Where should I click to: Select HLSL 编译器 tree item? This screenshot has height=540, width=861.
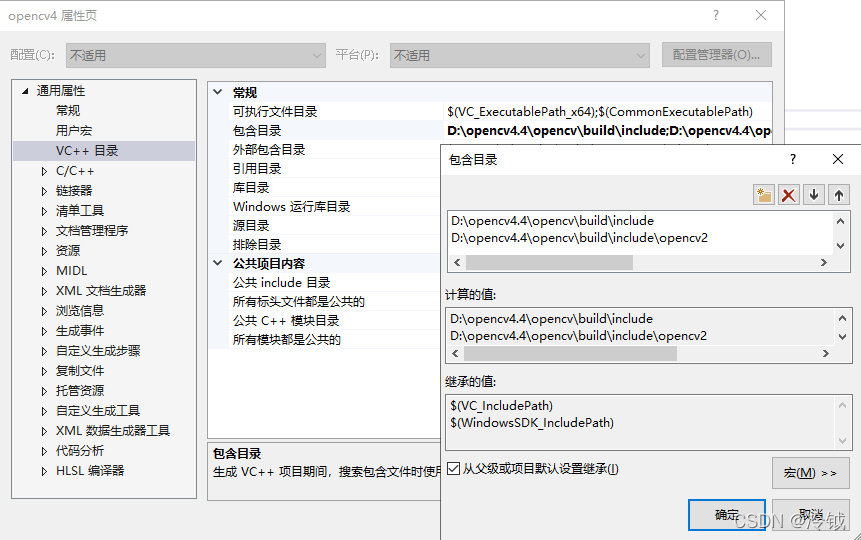click(x=90, y=471)
